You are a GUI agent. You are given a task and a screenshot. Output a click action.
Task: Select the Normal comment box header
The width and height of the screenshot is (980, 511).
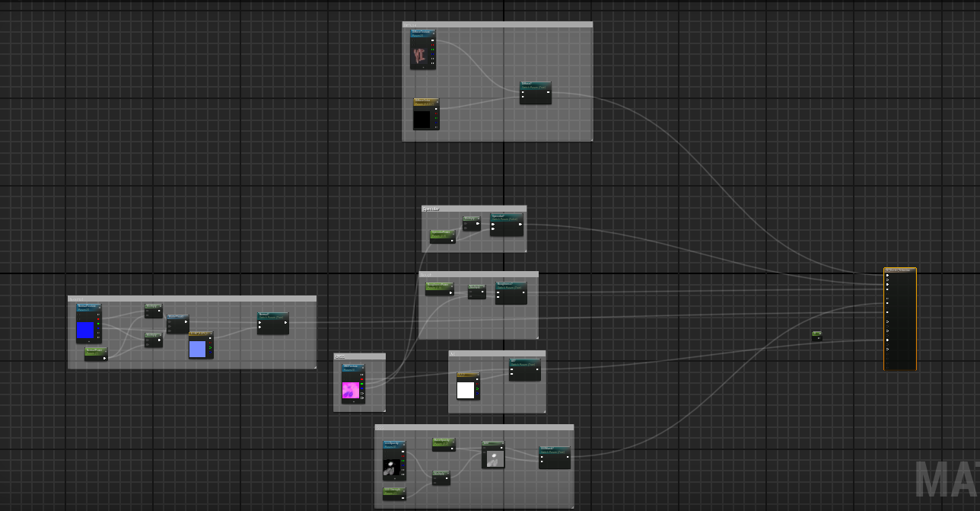(192, 299)
